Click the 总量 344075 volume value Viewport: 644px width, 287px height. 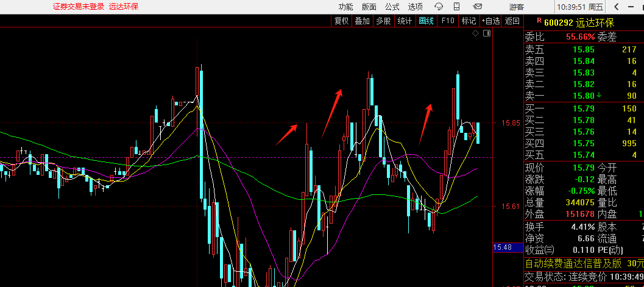[x=580, y=202]
